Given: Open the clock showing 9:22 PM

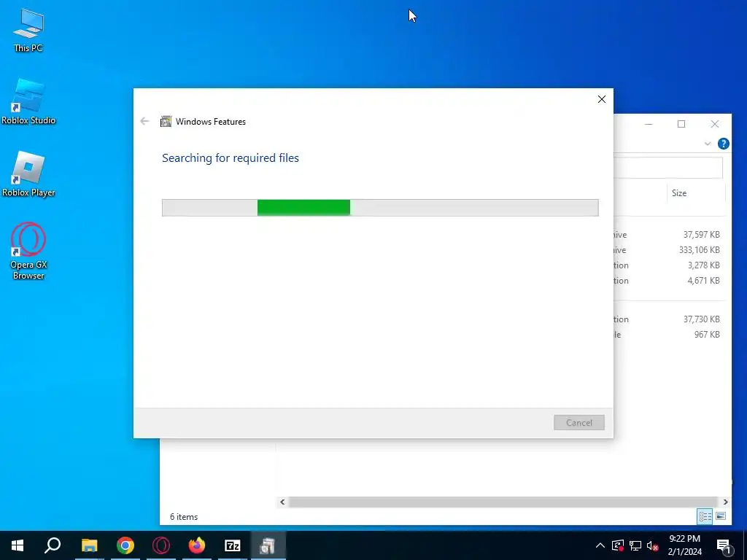Looking at the screenshot, I should pyautogui.click(x=684, y=545).
